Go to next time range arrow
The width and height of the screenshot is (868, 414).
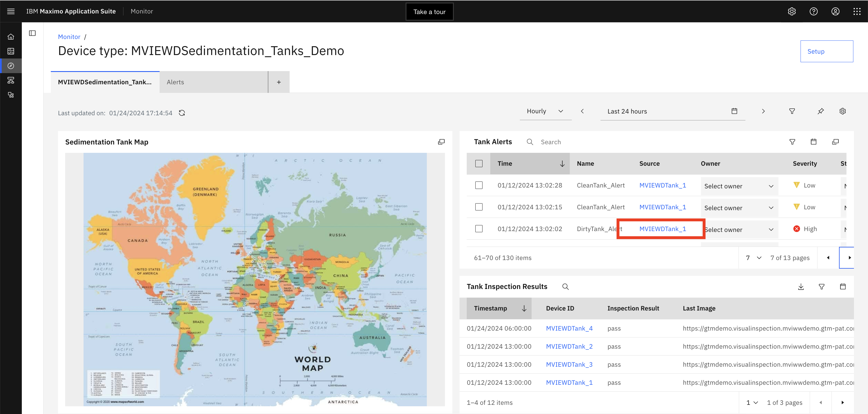click(763, 111)
